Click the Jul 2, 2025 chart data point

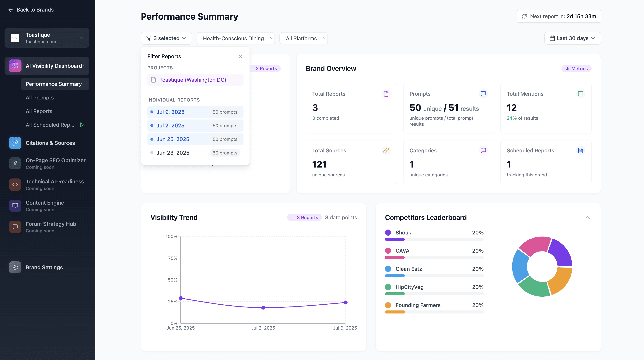point(263,308)
